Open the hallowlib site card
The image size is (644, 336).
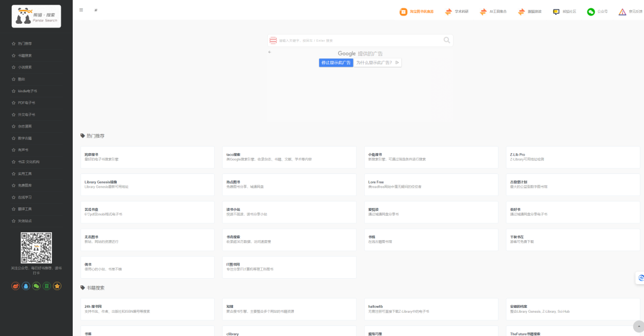point(431,309)
